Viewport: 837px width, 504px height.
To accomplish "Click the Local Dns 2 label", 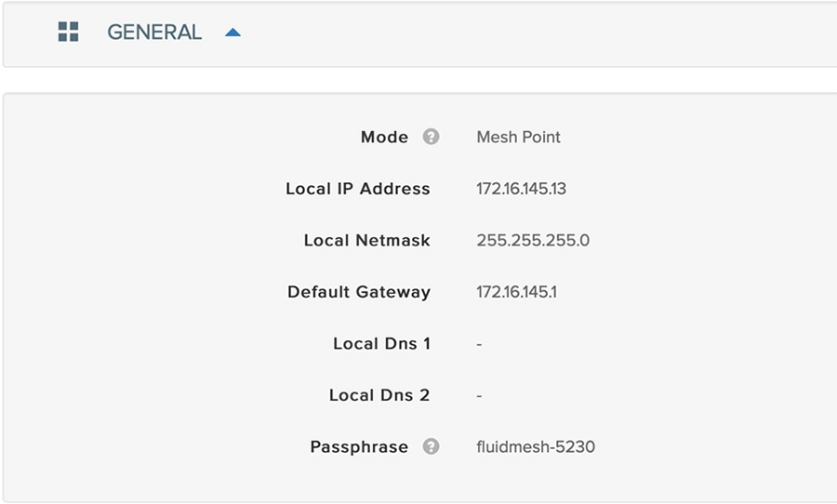I will (379, 395).
